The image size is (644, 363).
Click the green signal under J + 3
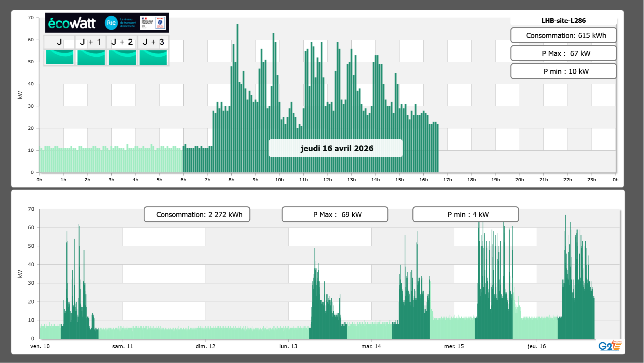(153, 57)
